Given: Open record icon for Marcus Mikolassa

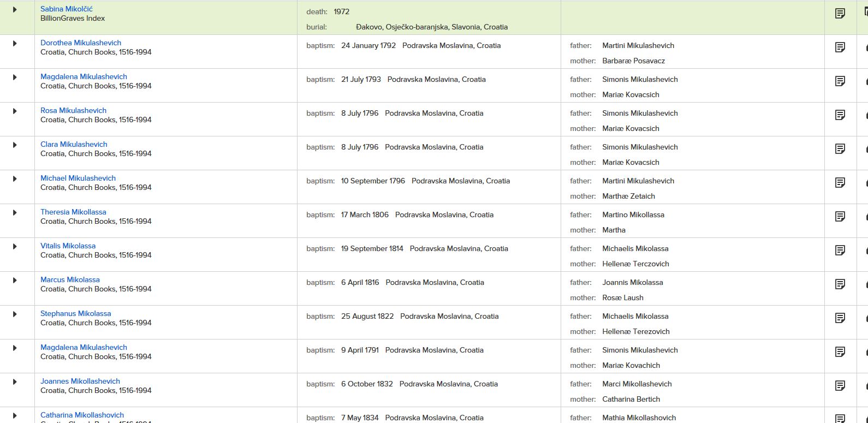Looking at the screenshot, I should 840,284.
